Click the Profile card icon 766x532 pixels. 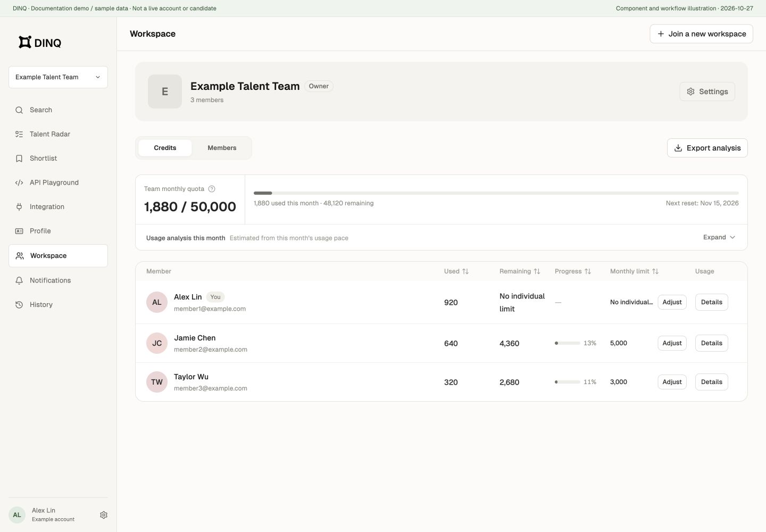(x=19, y=231)
